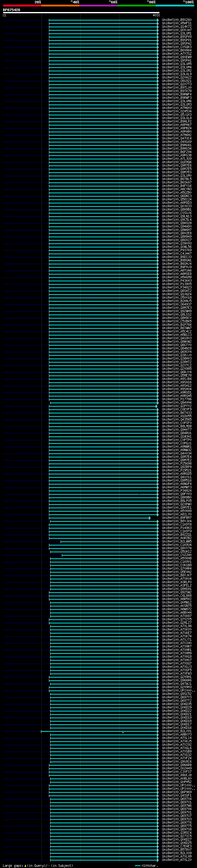Click the green ~80% identity legend segment
The width and height of the screenshot is (197, 868).
click(x=137, y=6)
